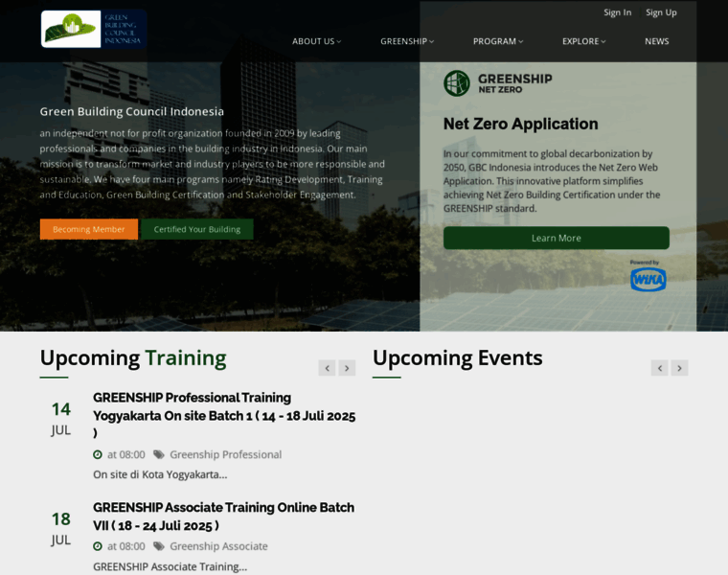Click the Sign In link
The image size is (728, 575).
coord(617,12)
